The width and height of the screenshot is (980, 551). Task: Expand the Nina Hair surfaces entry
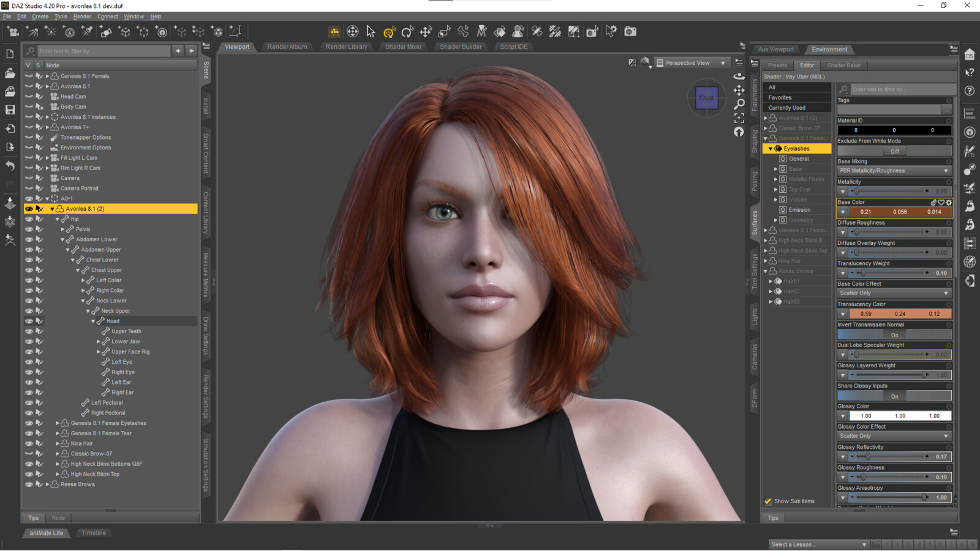[x=766, y=261]
